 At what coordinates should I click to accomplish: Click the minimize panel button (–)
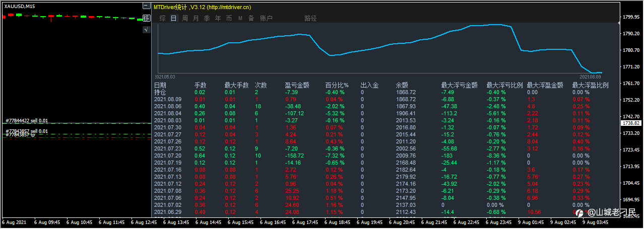tap(146, 7)
